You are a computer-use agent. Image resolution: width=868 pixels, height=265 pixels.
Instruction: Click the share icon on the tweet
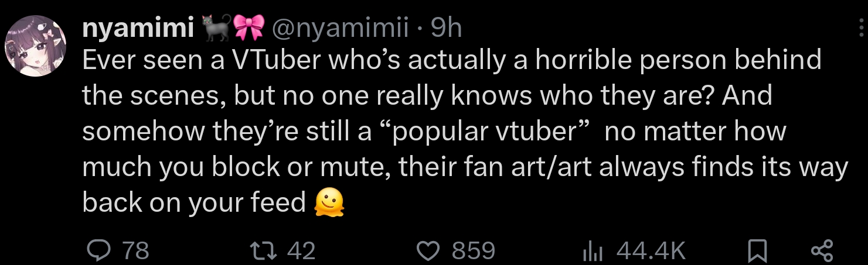tap(821, 252)
